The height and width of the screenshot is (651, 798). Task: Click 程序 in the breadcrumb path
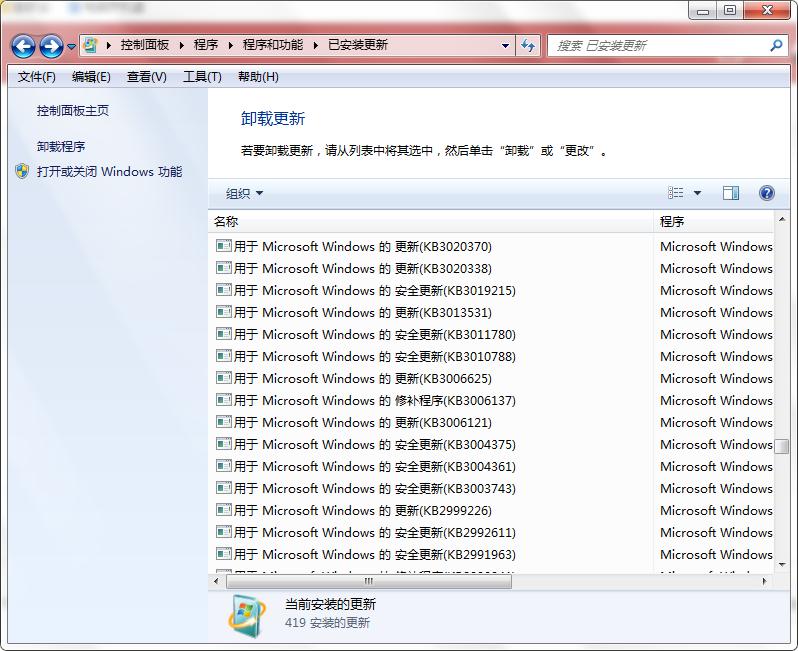(206, 45)
